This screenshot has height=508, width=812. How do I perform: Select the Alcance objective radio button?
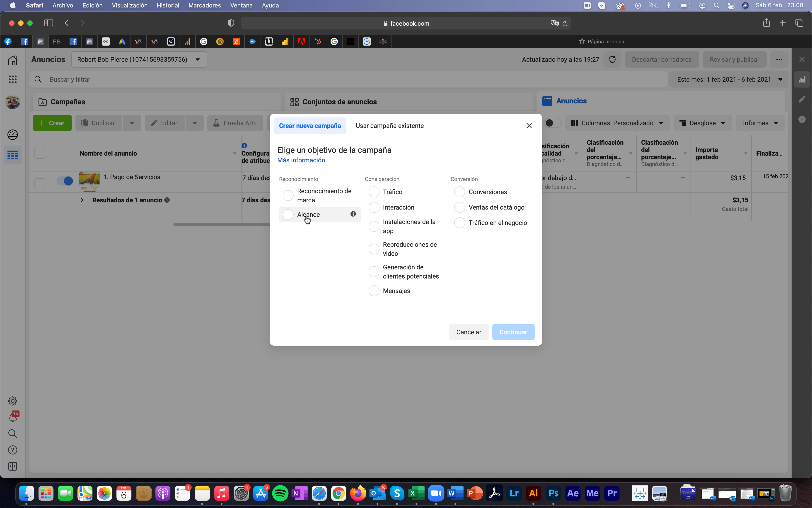[x=288, y=214]
